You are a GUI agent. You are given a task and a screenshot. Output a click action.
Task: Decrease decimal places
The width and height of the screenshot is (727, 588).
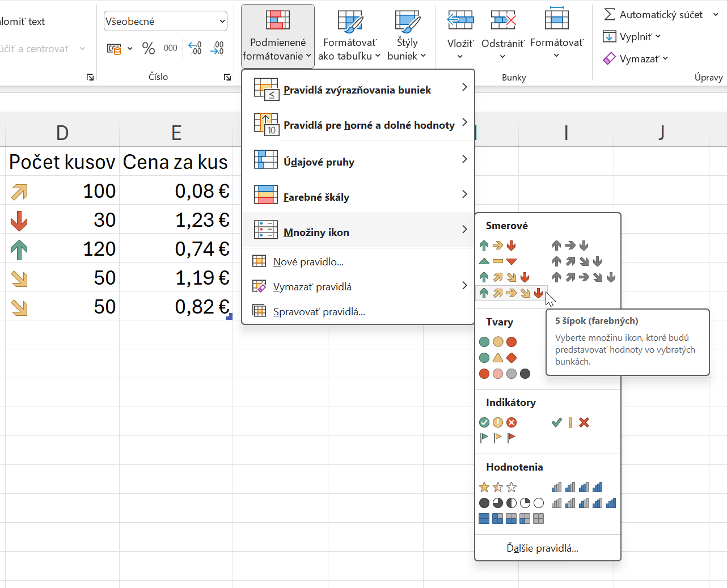tap(217, 48)
